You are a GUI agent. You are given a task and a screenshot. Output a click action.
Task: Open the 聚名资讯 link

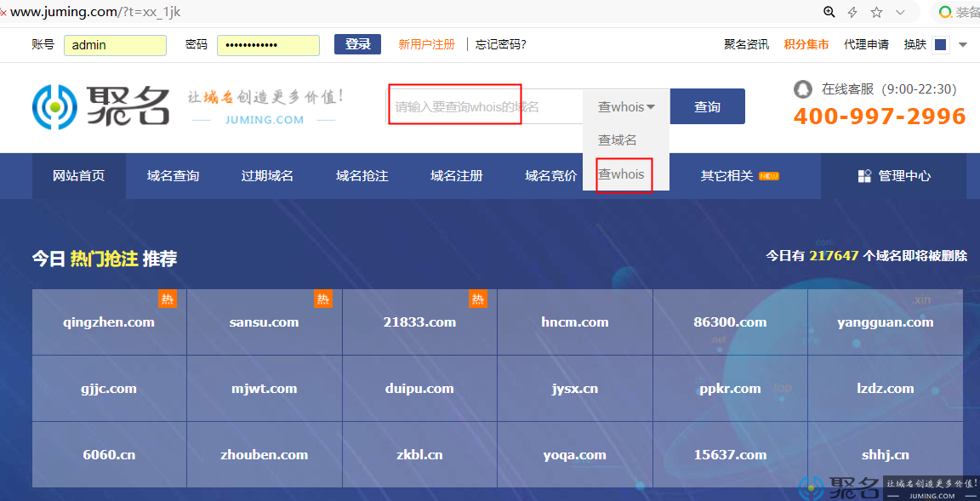(x=746, y=44)
